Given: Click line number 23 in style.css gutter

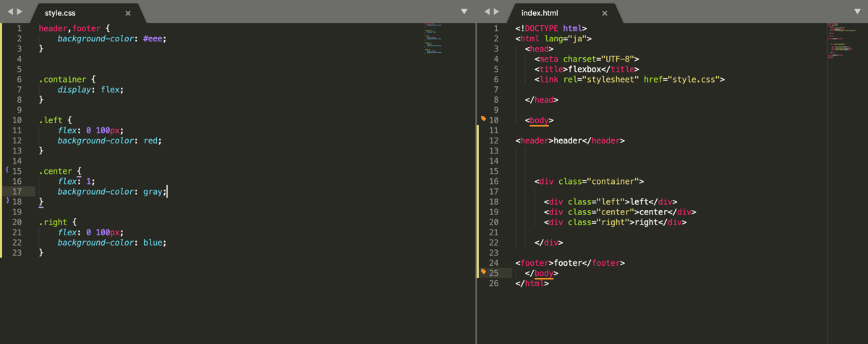Looking at the screenshot, I should click(16, 252).
